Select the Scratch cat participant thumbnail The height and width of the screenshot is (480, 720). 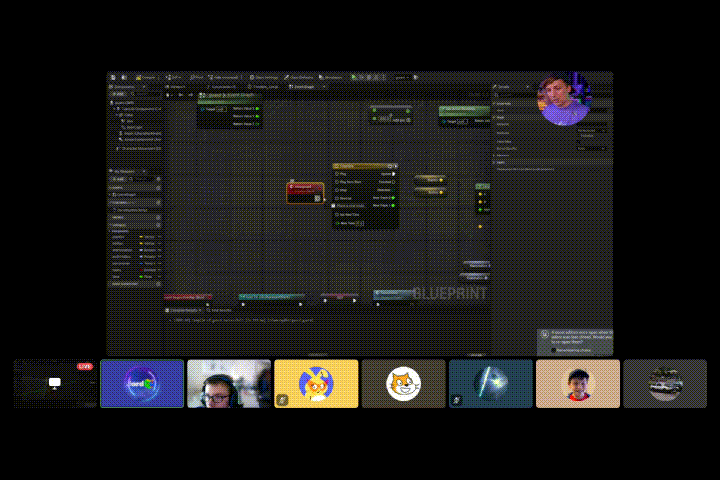403,384
